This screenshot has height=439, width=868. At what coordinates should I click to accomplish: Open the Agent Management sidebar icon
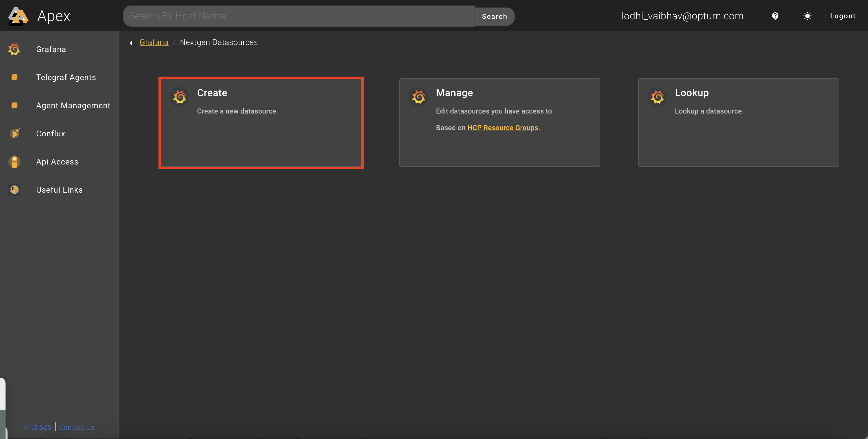coord(14,105)
